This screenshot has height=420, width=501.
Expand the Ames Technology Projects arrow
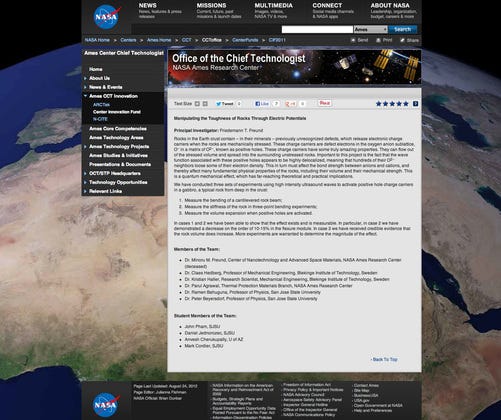pos(85,146)
